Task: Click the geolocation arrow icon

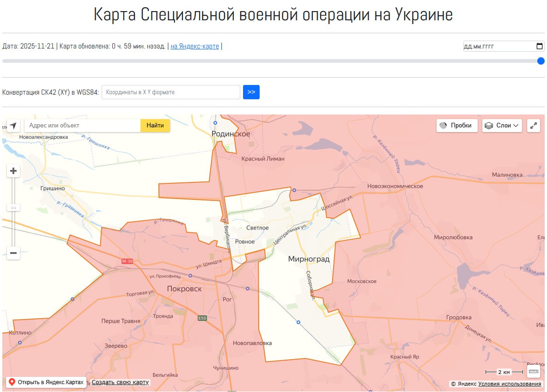Action: pyautogui.click(x=13, y=126)
